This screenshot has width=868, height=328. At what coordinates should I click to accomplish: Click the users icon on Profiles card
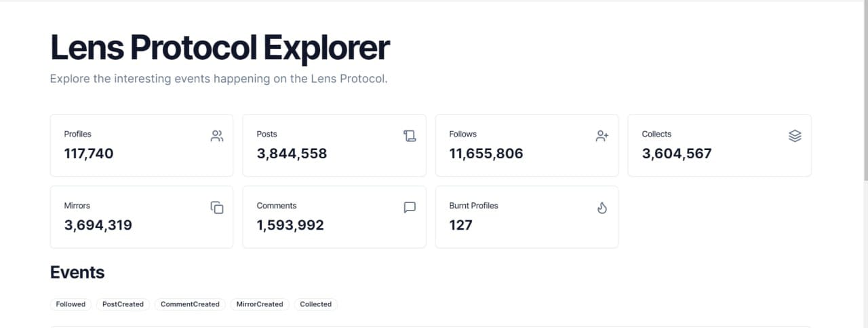tap(217, 136)
